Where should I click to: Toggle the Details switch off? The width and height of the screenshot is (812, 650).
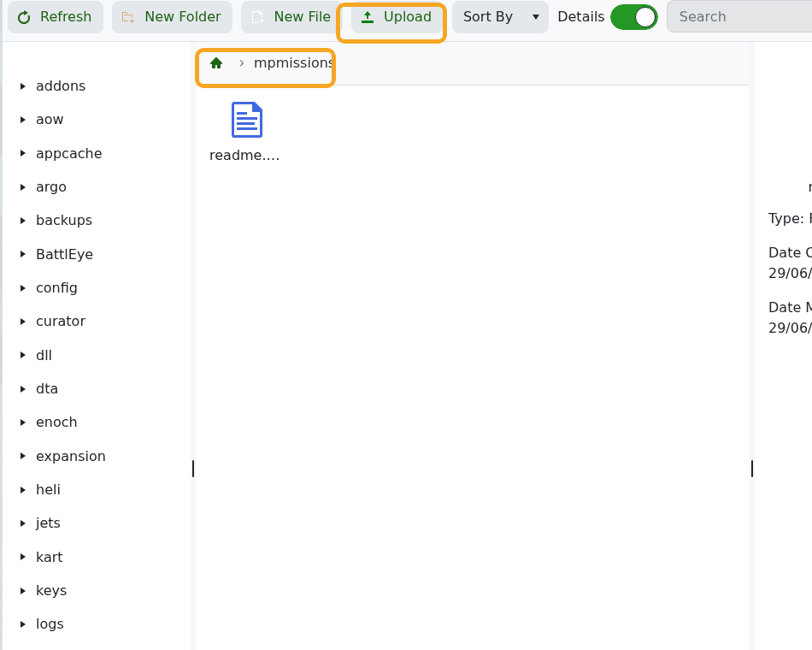coord(634,17)
